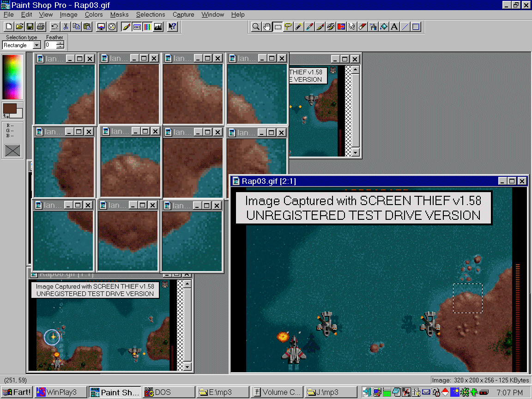
Task: Click inside dashed selection rectangle on Rap03.gif
Action: click(x=468, y=298)
